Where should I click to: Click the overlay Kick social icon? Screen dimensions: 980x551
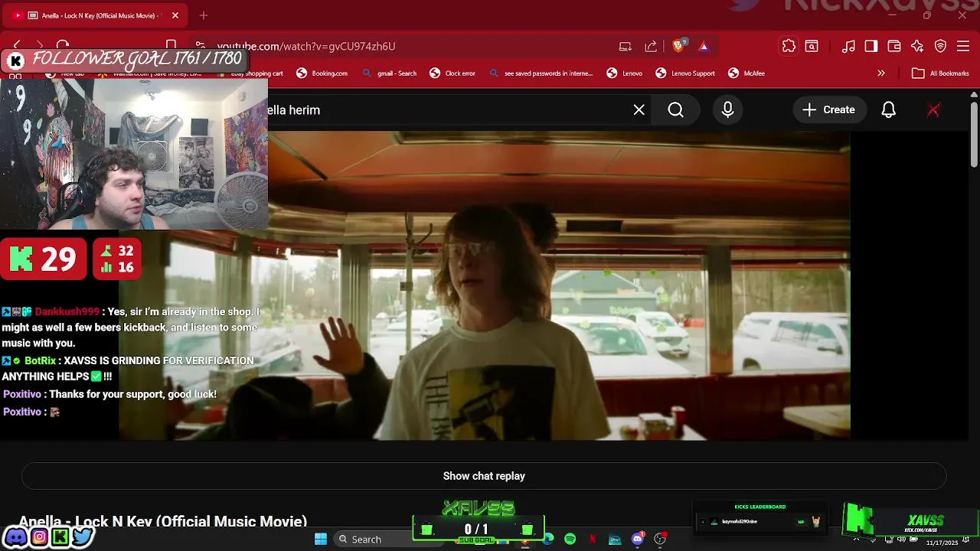click(x=60, y=537)
